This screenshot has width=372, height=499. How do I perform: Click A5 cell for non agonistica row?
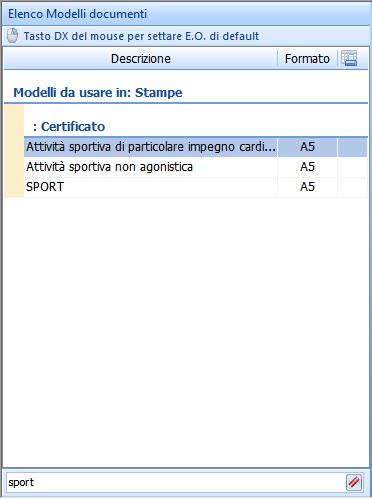point(307,167)
